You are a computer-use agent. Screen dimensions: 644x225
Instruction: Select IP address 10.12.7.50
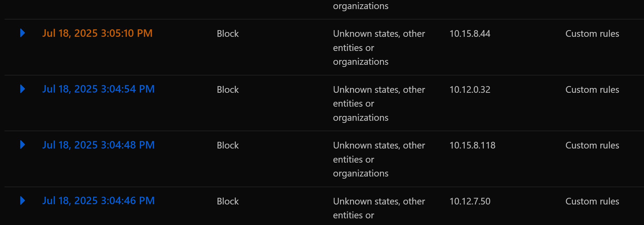(x=470, y=201)
